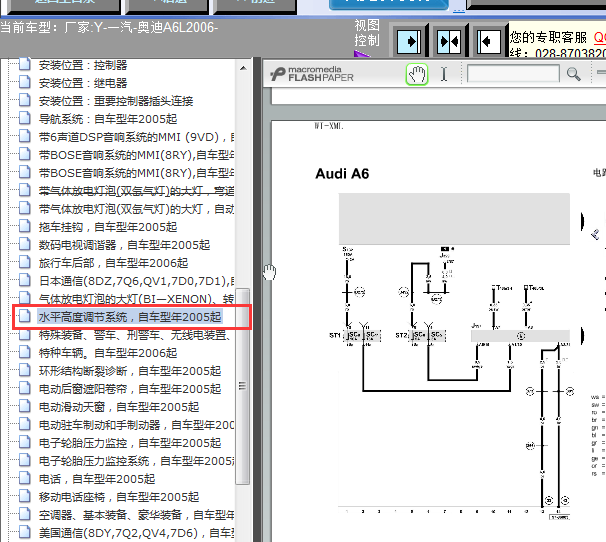
Task: Click the document icon beside 拖车挂钩
Action: 25,226
